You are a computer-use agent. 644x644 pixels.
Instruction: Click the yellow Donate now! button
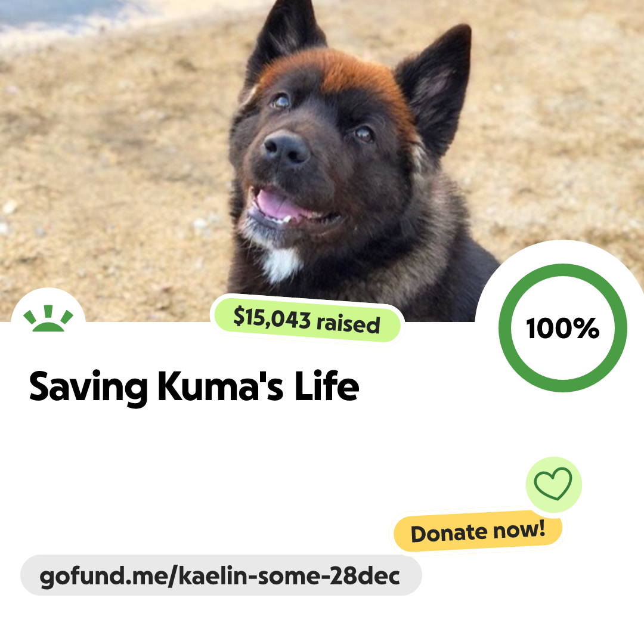click(478, 531)
